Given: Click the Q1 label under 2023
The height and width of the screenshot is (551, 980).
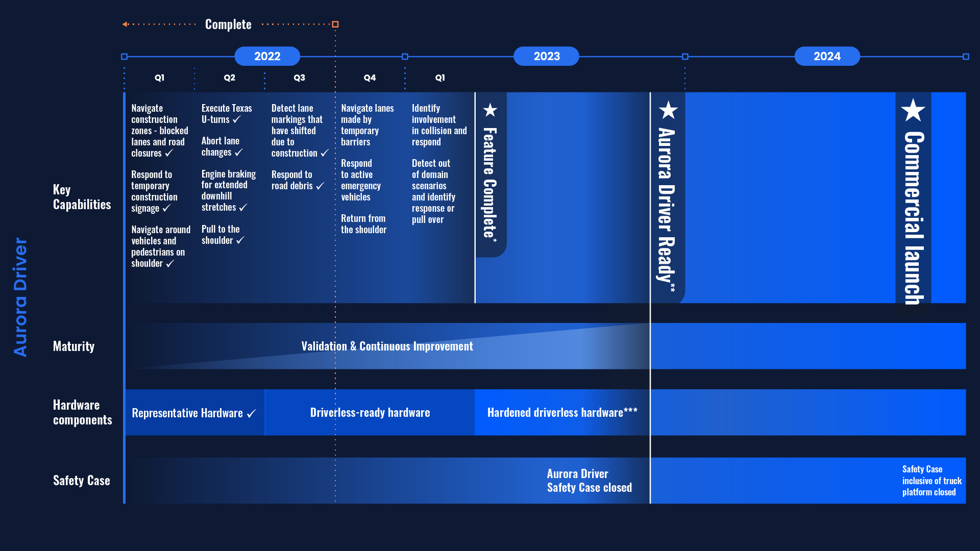Looking at the screenshot, I should click(x=440, y=78).
